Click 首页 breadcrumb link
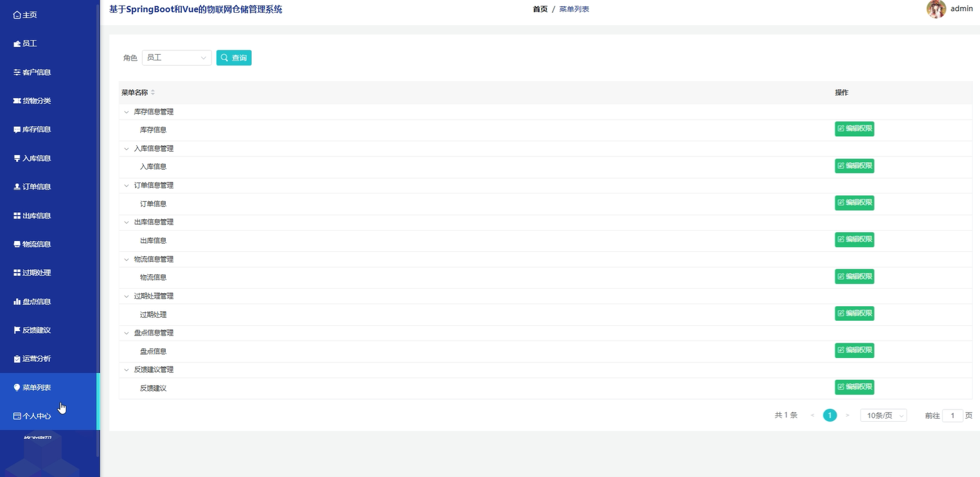Screen dimensions: 980x477 [540, 9]
